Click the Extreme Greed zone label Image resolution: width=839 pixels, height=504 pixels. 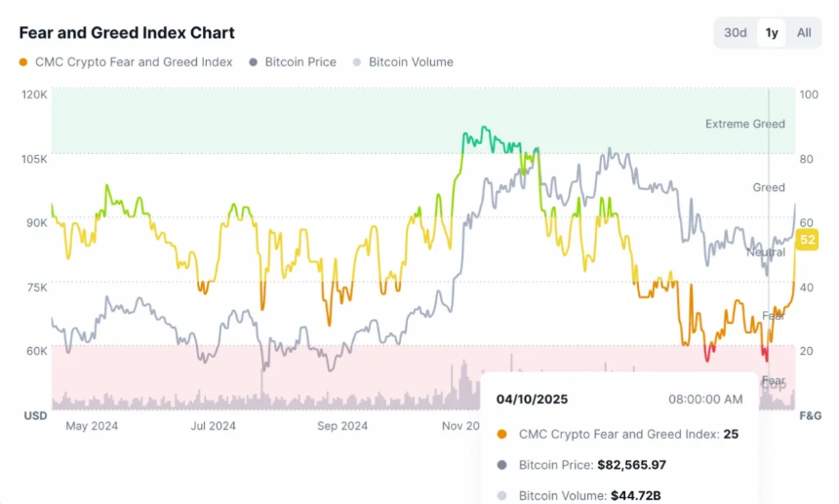[744, 124]
